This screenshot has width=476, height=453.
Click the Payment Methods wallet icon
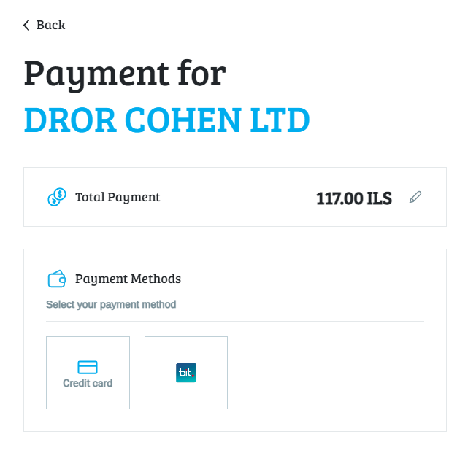point(57,279)
